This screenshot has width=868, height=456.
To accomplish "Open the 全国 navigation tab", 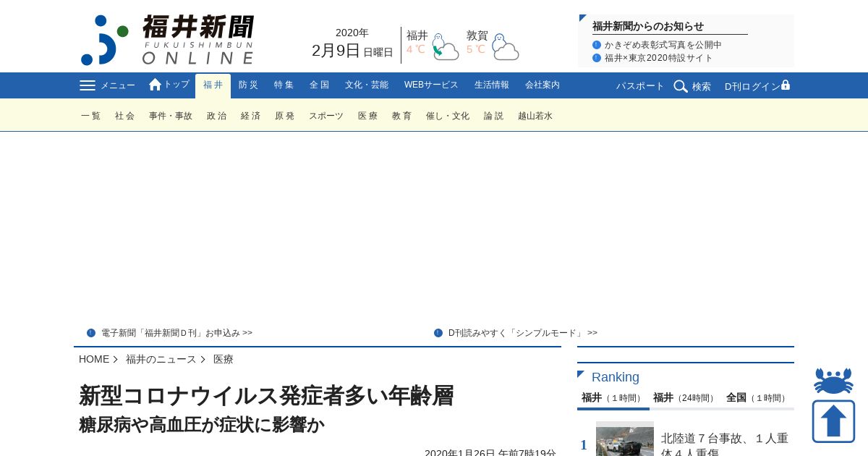I will point(319,85).
